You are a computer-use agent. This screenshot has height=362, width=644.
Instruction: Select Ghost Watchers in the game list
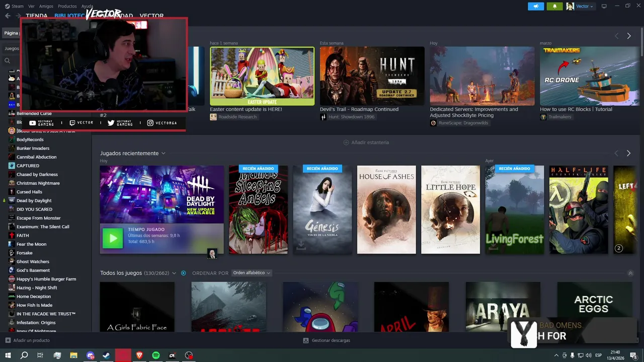(33, 261)
